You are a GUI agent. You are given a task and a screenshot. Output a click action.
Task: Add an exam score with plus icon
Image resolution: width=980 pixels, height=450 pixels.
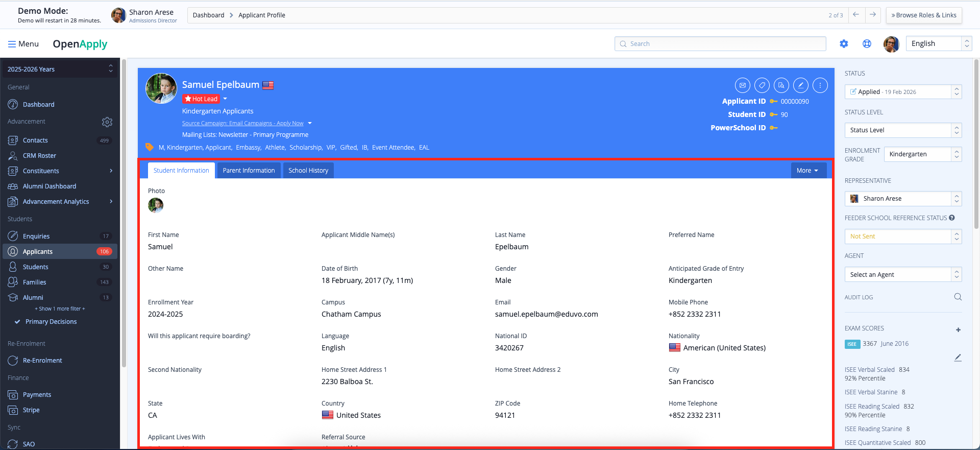click(958, 329)
